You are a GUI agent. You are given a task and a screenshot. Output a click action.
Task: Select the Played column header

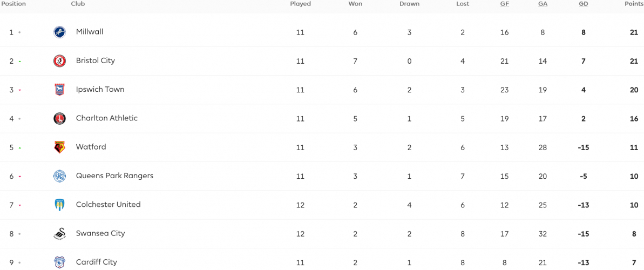tap(300, 4)
